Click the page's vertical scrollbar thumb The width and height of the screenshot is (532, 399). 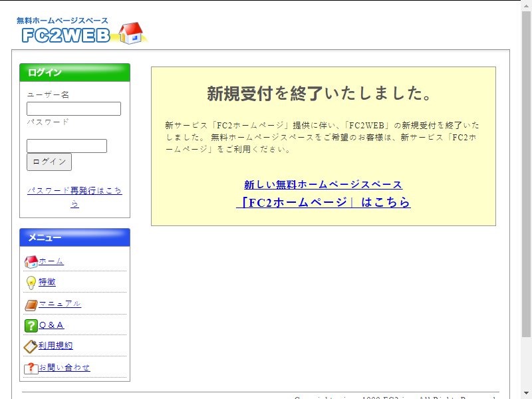click(526, 173)
